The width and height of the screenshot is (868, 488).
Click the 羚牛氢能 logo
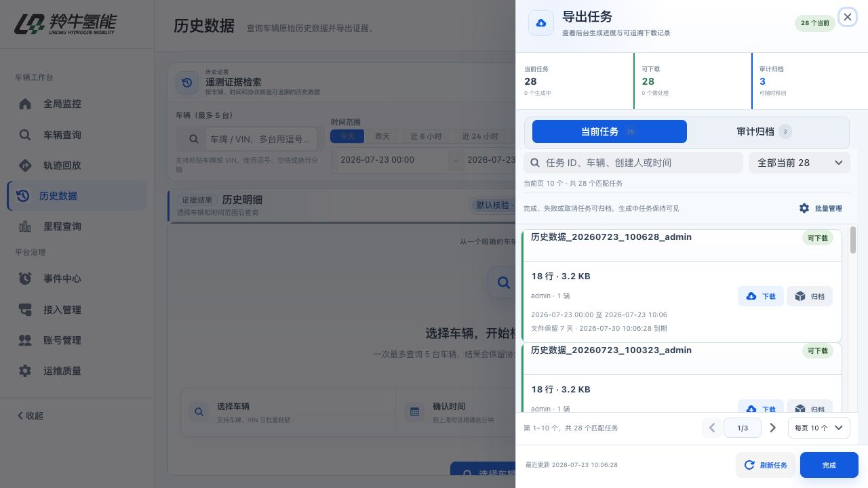(x=66, y=24)
